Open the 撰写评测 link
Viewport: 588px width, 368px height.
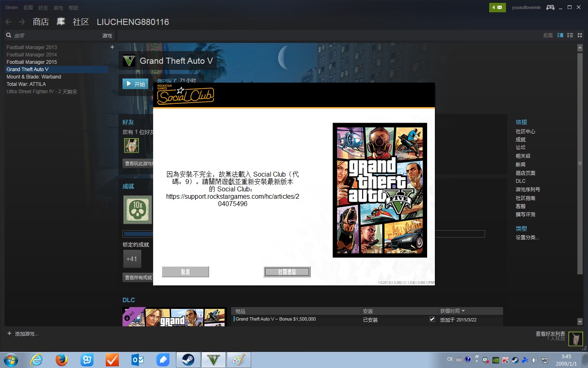tap(525, 215)
